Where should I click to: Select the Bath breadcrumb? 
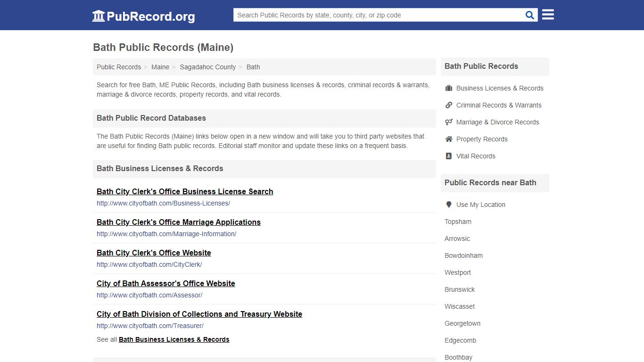[253, 67]
